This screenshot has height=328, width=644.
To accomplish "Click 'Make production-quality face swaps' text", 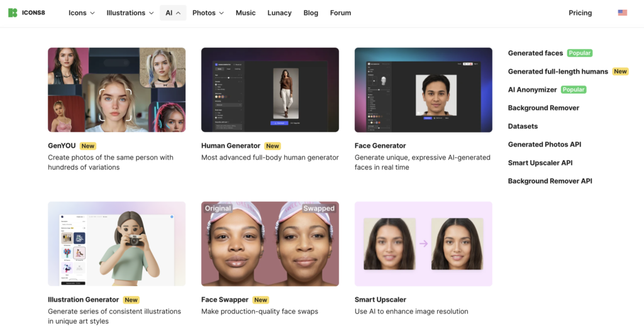I will (260, 312).
